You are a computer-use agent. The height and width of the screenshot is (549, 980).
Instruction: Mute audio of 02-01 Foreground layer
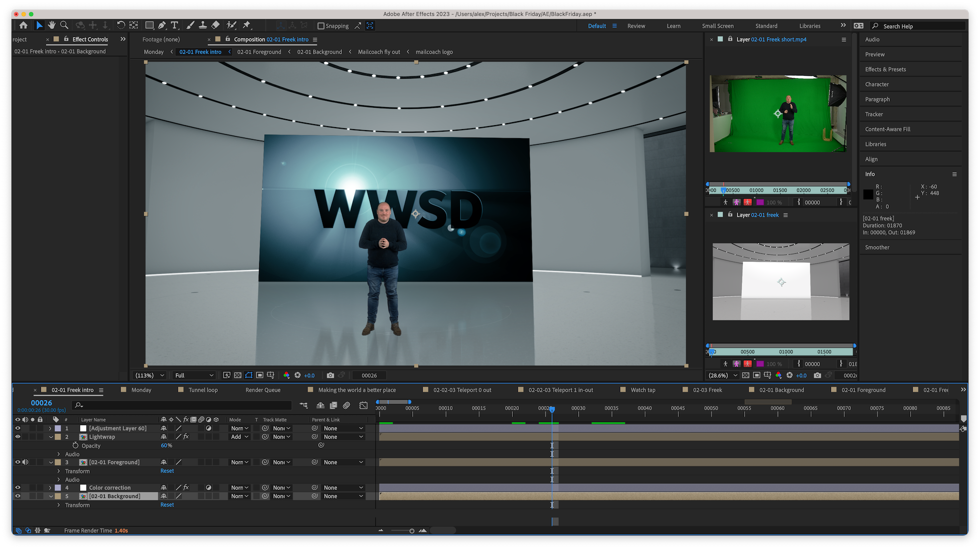(25, 462)
